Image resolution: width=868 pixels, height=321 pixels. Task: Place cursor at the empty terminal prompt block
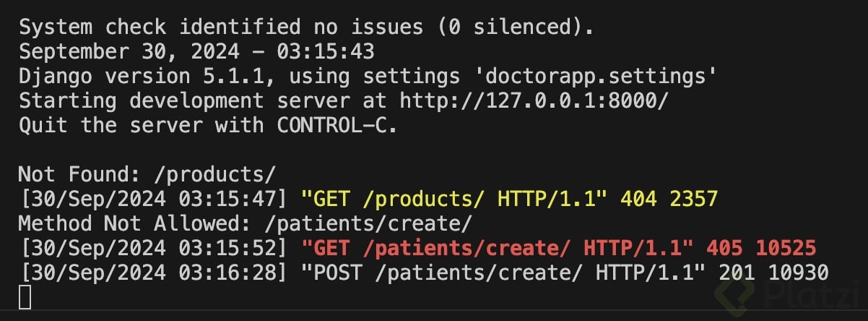pyautogui.click(x=25, y=296)
